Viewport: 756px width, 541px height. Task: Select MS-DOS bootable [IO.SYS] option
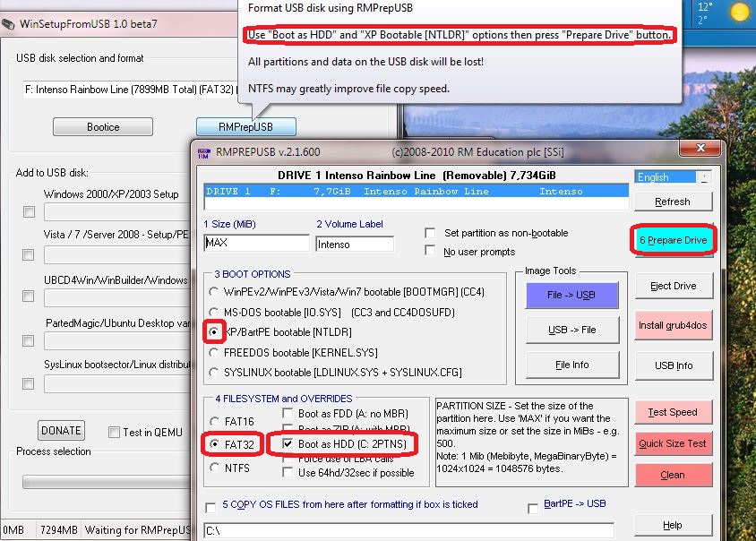[213, 312]
